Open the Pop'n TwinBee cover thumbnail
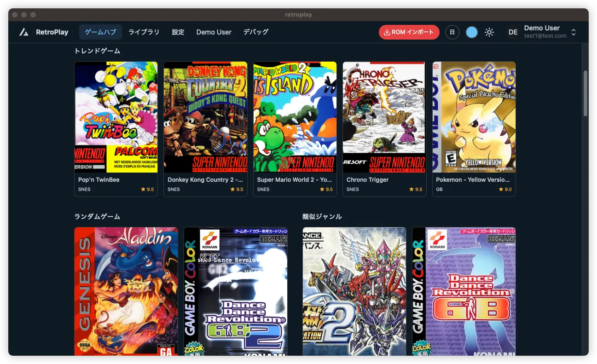The image size is (597, 364). (x=116, y=117)
